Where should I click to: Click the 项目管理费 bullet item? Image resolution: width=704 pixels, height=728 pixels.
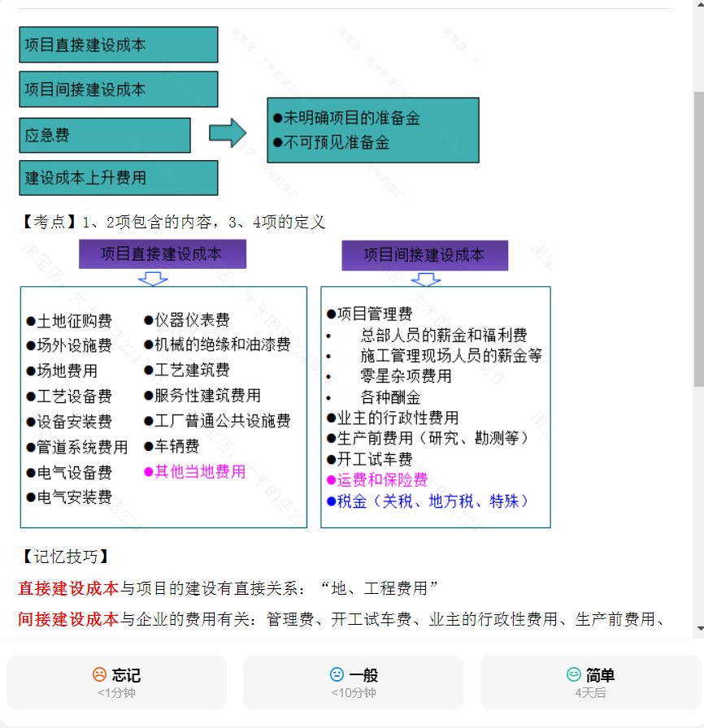(370, 314)
